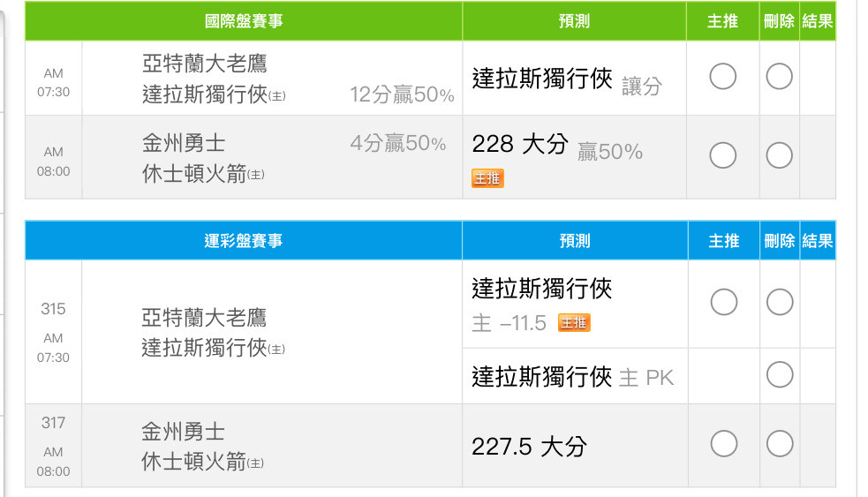The width and height of the screenshot is (868, 497).
Task: Click 結果 column header in blue table
Action: (817, 240)
